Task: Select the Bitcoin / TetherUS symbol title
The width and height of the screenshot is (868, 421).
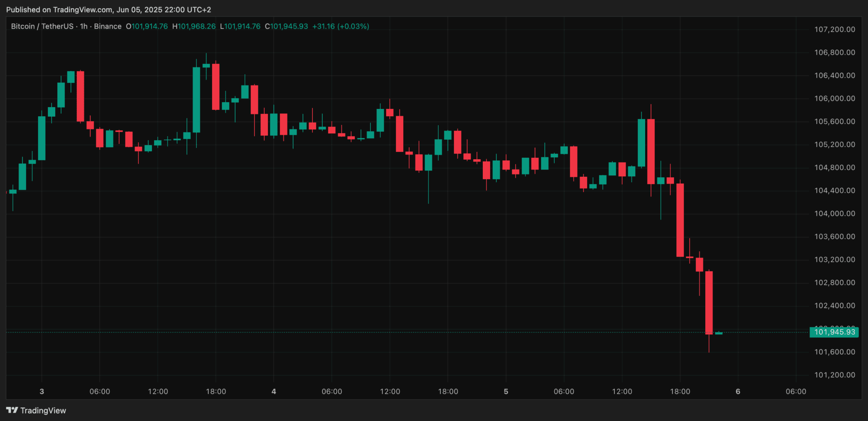Action: click(42, 26)
